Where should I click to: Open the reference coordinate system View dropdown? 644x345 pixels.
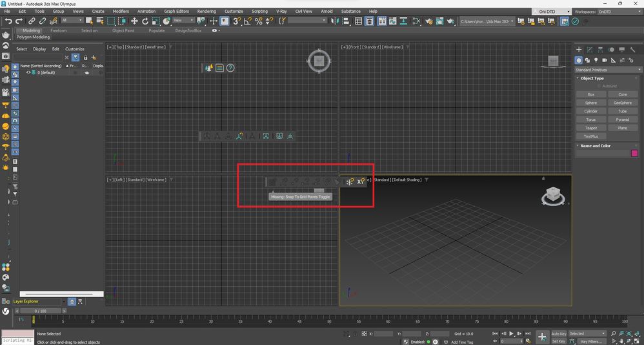183,20
